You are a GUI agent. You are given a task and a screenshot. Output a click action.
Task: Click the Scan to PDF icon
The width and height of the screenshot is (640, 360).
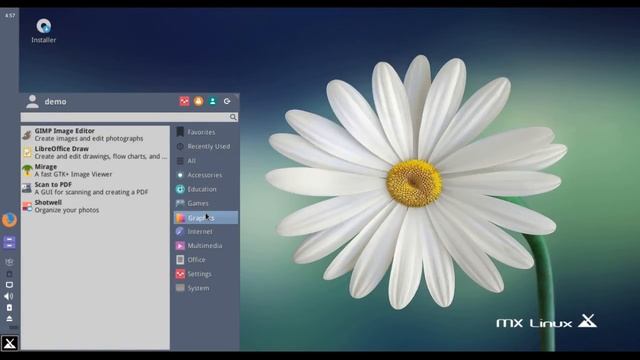[27, 188]
